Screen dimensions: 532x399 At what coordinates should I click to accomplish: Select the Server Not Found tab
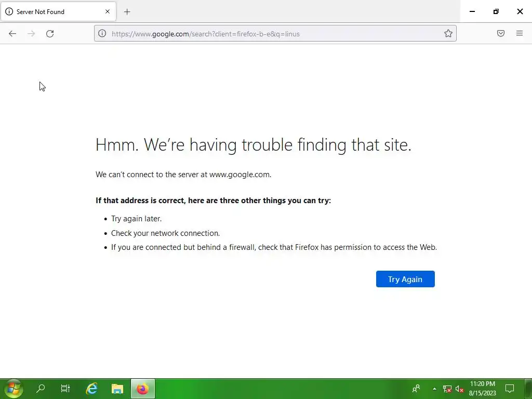pyautogui.click(x=58, y=11)
